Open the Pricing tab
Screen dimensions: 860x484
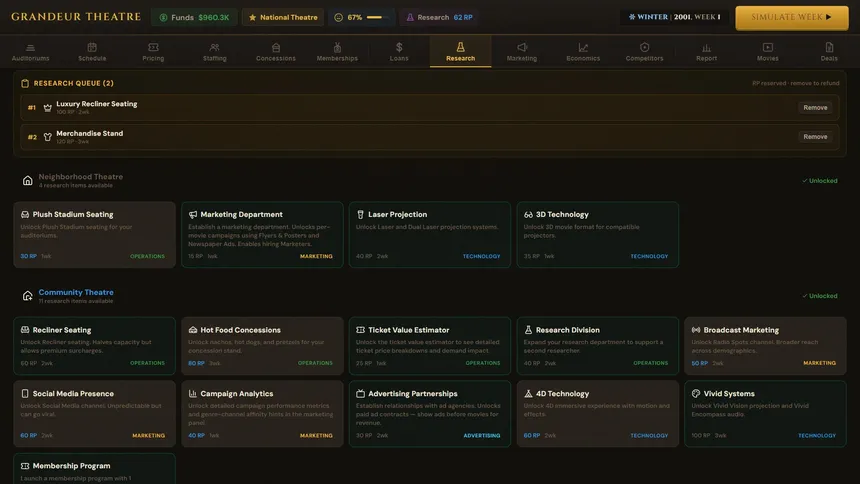(153, 52)
